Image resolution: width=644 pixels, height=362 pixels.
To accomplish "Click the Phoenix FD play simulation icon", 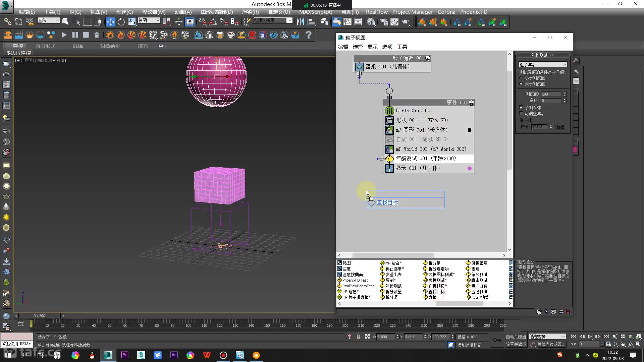I will pos(64,35).
